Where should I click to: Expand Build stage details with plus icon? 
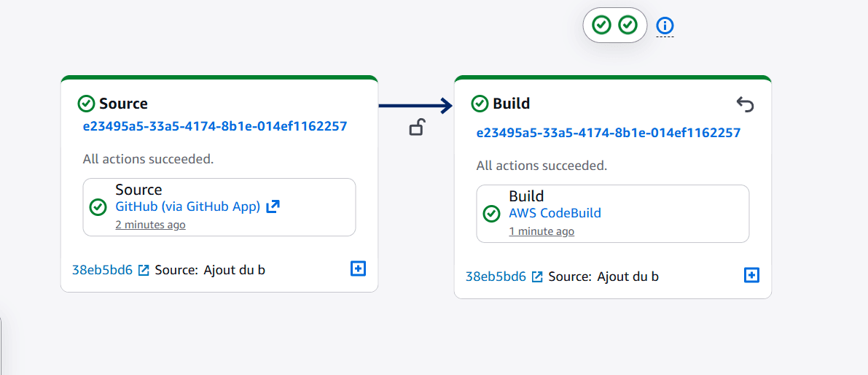751,275
